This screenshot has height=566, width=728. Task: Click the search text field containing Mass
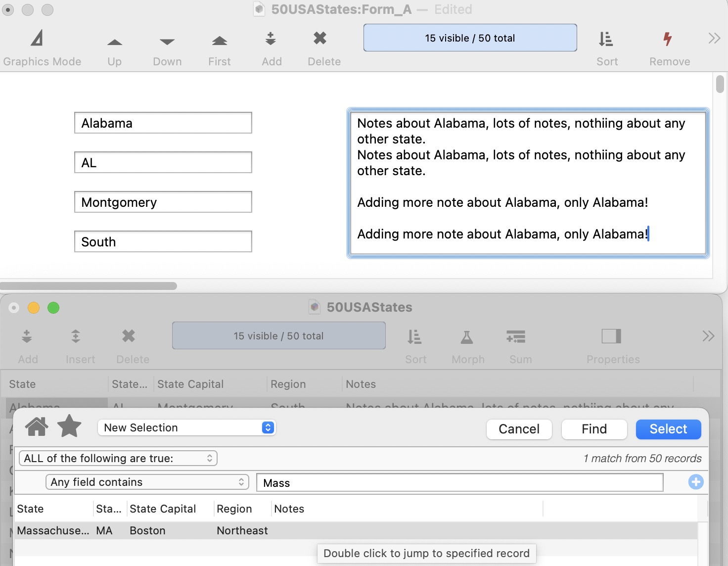pos(460,482)
